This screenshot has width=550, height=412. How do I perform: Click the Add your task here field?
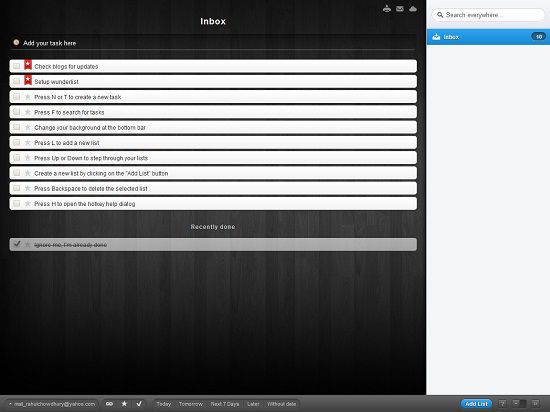pos(213,43)
